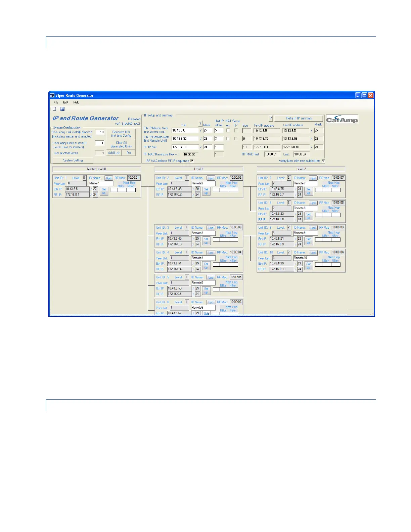411x532 pixels.
Task: Click First IP address 172.16.0.1
Action: pos(267,147)
